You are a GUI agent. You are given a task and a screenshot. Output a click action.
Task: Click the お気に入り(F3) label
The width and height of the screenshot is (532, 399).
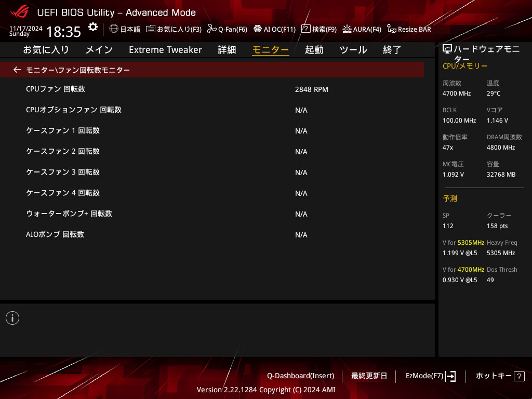pos(179,29)
